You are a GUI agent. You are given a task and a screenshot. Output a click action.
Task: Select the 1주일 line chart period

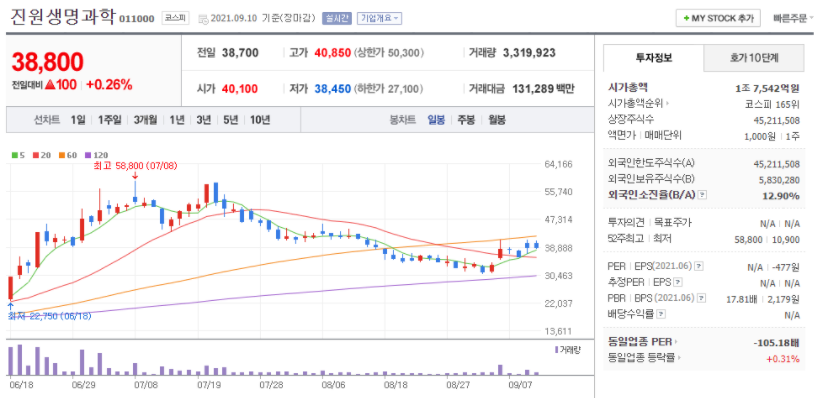(110, 120)
